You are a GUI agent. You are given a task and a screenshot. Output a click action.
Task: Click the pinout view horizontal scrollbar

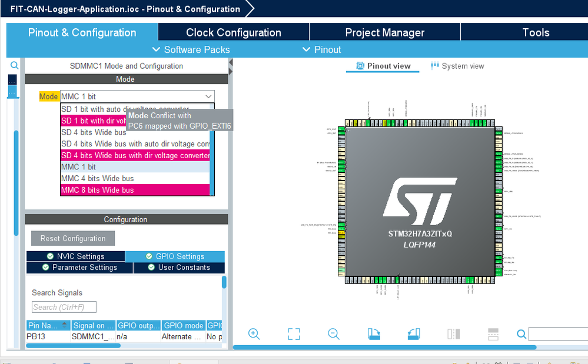385,347
